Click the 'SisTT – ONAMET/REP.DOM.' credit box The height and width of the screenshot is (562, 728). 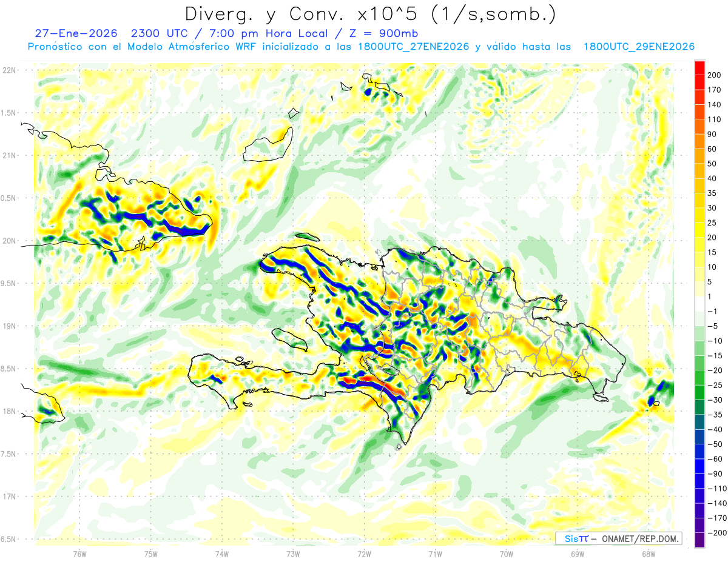(618, 538)
